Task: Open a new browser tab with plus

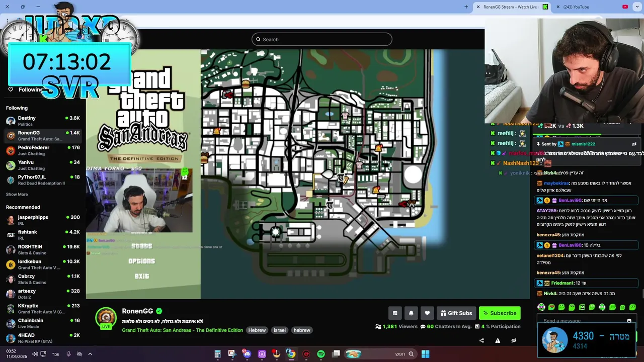Action: click(466, 7)
